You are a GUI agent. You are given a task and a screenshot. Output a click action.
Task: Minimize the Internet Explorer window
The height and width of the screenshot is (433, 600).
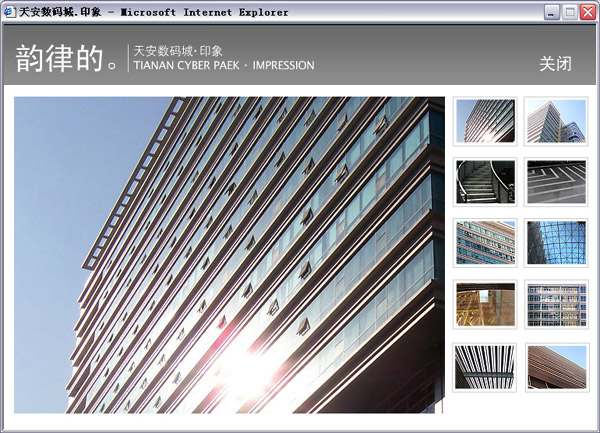pyautogui.click(x=551, y=12)
